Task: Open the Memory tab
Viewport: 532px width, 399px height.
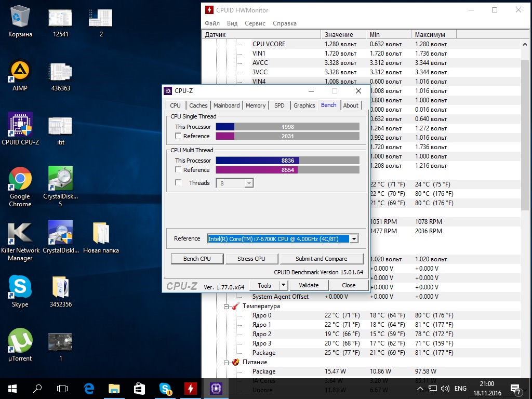Action: 256,105
